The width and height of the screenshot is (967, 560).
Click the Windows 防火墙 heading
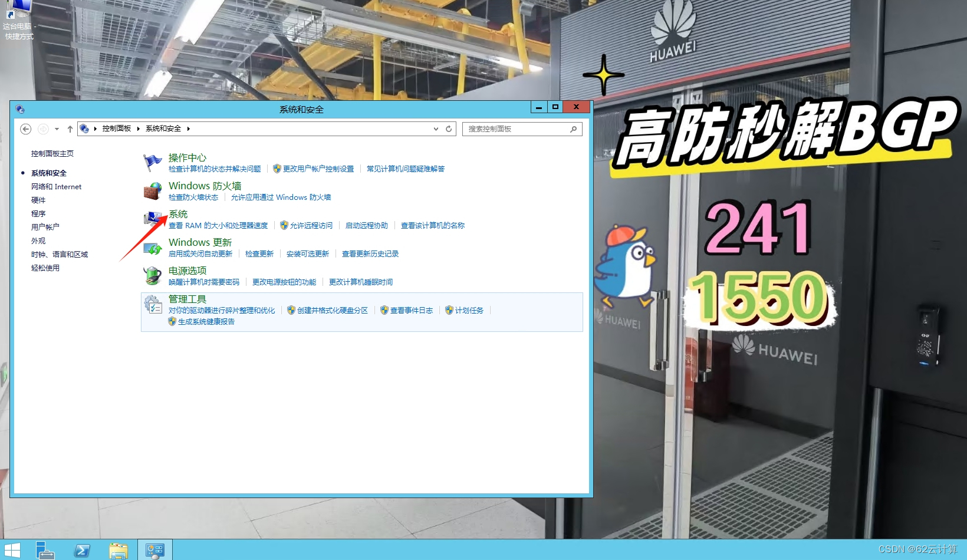(205, 186)
